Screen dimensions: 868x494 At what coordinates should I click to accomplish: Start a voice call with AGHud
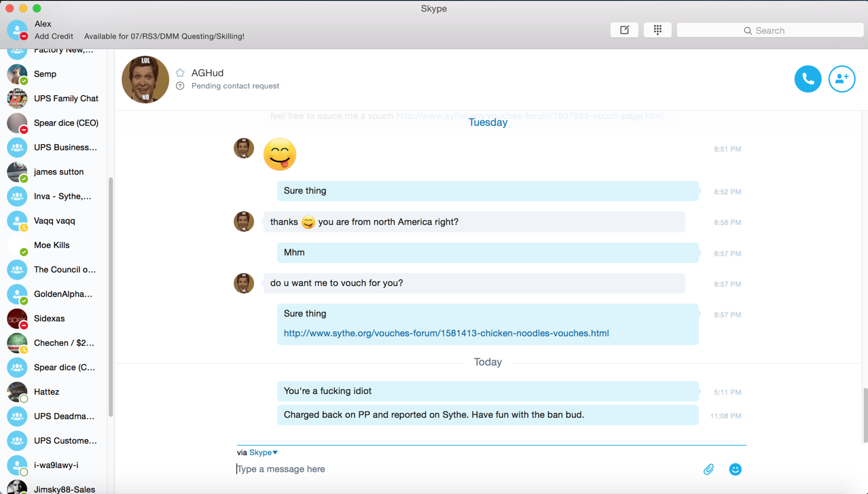[x=808, y=79]
